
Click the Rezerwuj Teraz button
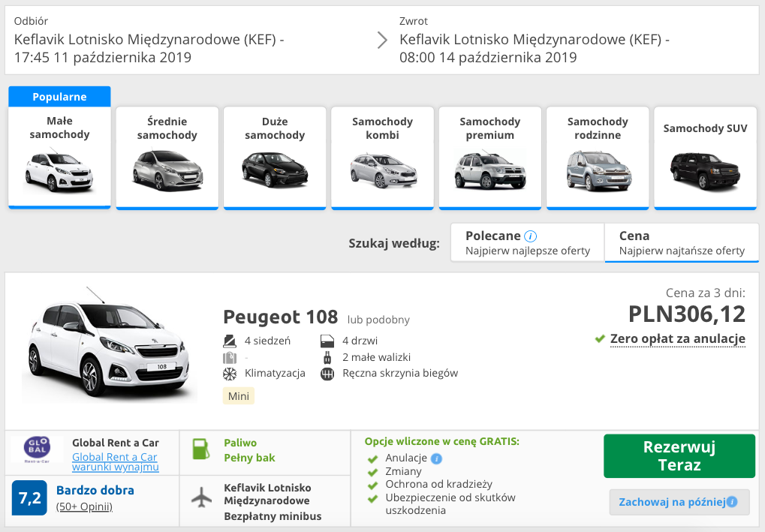click(679, 456)
